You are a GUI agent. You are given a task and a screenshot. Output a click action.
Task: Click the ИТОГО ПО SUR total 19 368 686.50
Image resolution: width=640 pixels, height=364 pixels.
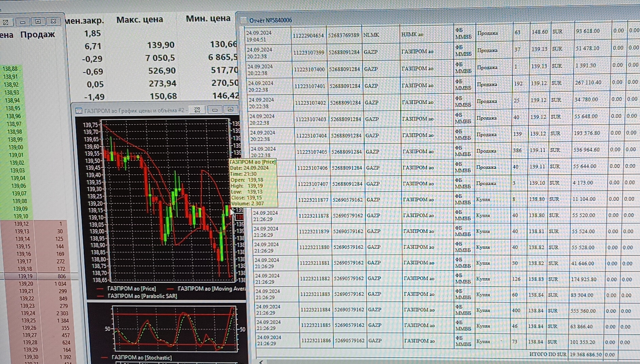(586, 354)
